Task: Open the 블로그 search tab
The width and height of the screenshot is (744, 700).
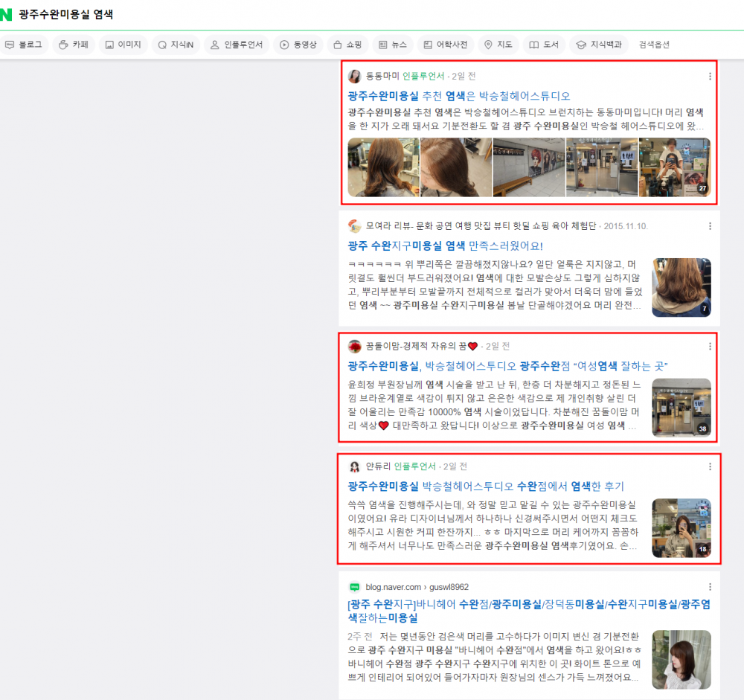Action: 25,45
